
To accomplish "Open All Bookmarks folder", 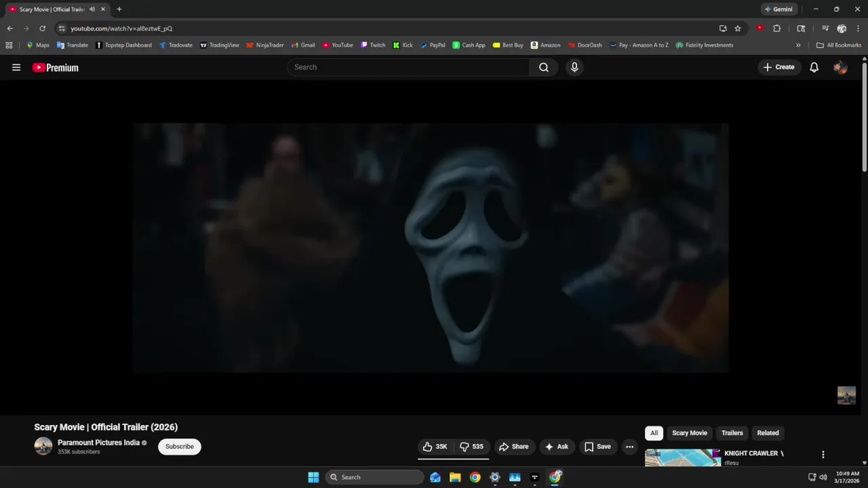I will click(839, 45).
